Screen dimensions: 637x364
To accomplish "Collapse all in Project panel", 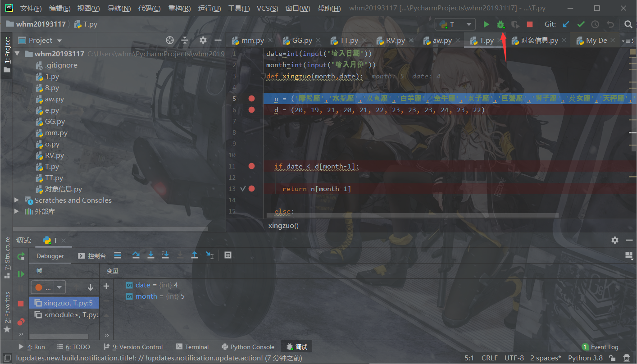I will (185, 40).
